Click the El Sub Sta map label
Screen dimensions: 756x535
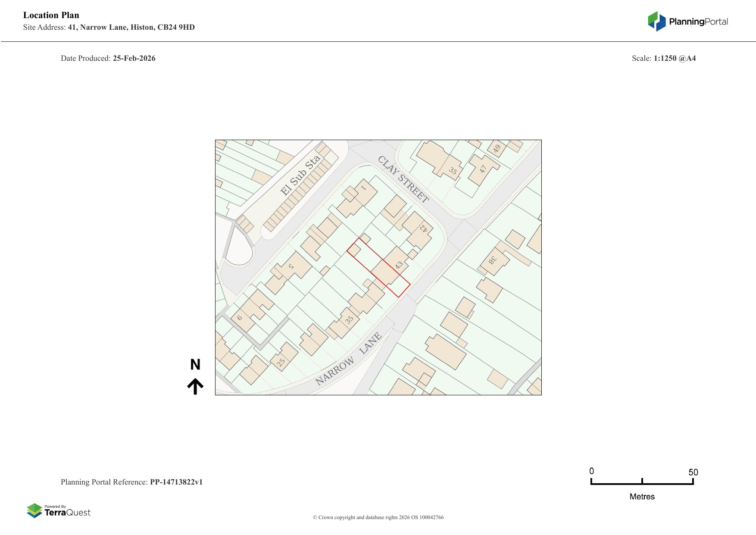point(300,175)
